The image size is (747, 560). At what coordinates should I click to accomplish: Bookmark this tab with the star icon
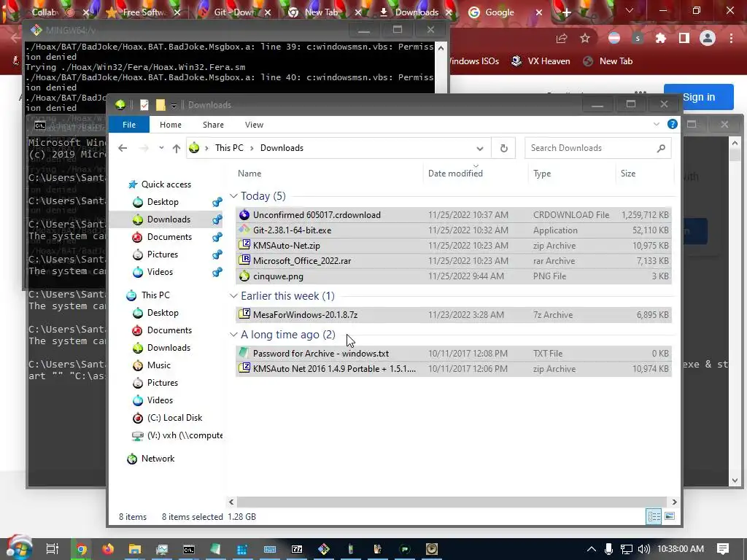585,39
